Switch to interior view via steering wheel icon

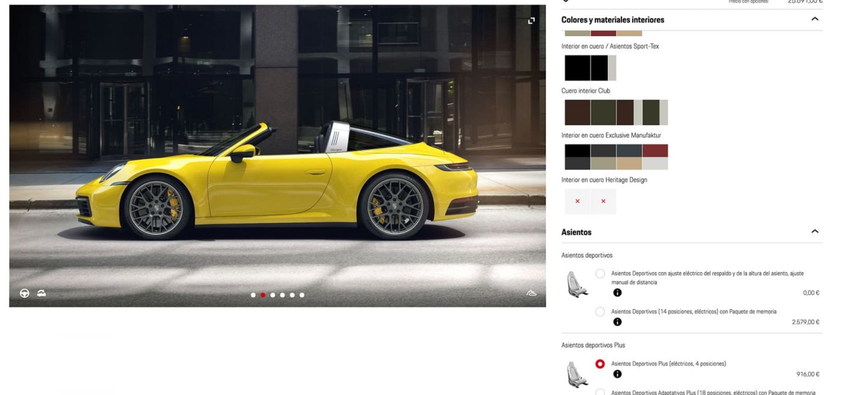tap(25, 294)
